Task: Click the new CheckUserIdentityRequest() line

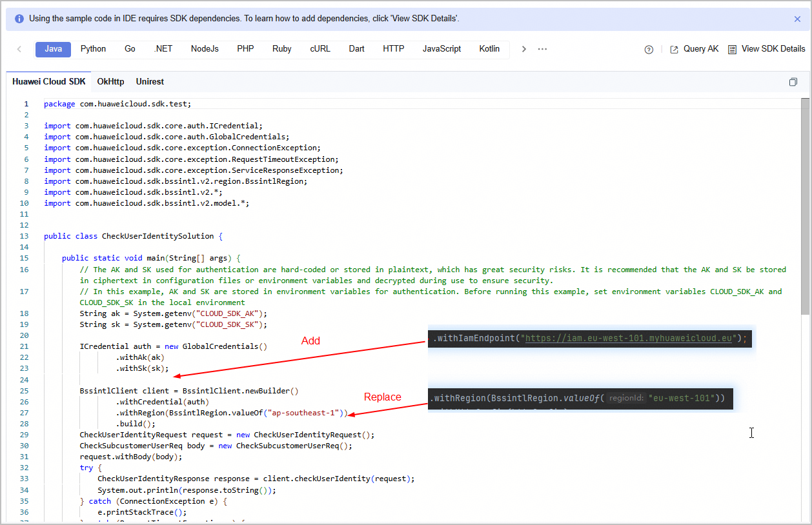Action: [227, 435]
